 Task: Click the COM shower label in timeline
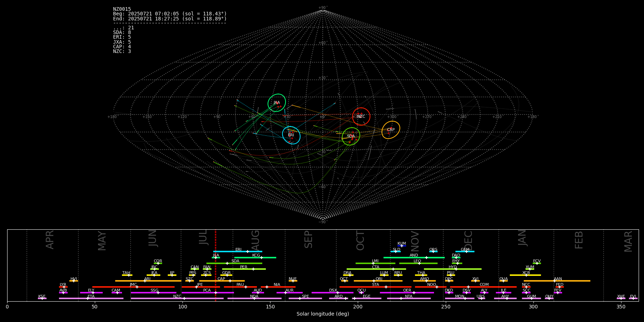click(484, 285)
